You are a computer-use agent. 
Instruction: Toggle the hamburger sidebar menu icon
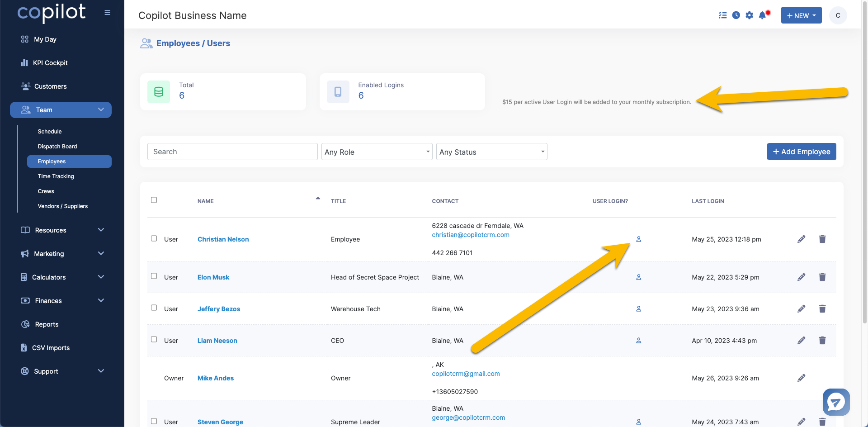(107, 13)
